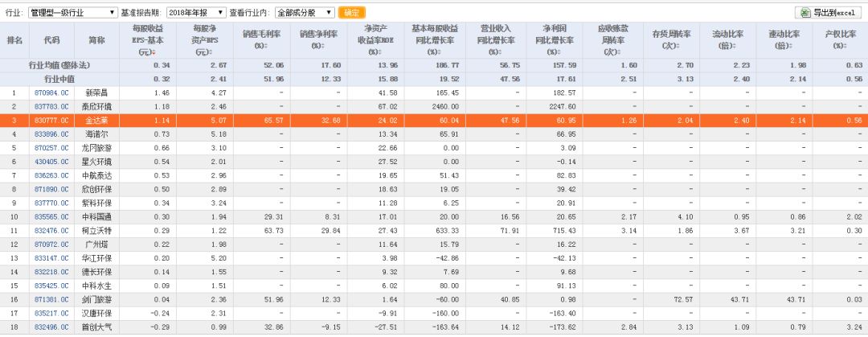This screenshot has width=868, height=337.
Task: Open stock code link 835217.OC
Action: [51, 314]
